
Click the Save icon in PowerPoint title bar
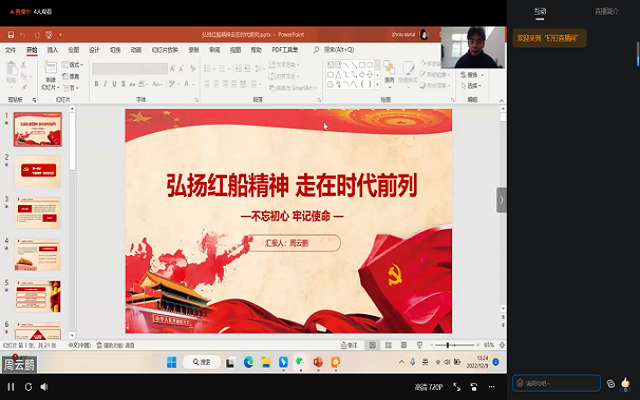point(11,35)
